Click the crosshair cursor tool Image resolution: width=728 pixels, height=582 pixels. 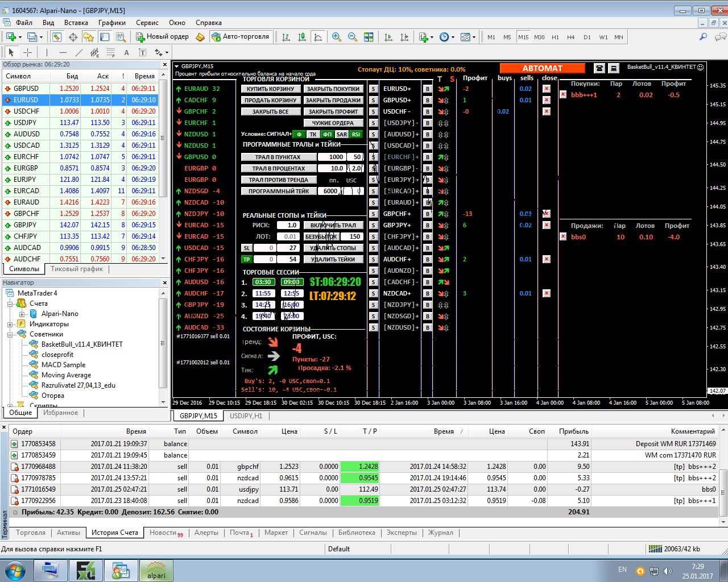[x=27, y=52]
